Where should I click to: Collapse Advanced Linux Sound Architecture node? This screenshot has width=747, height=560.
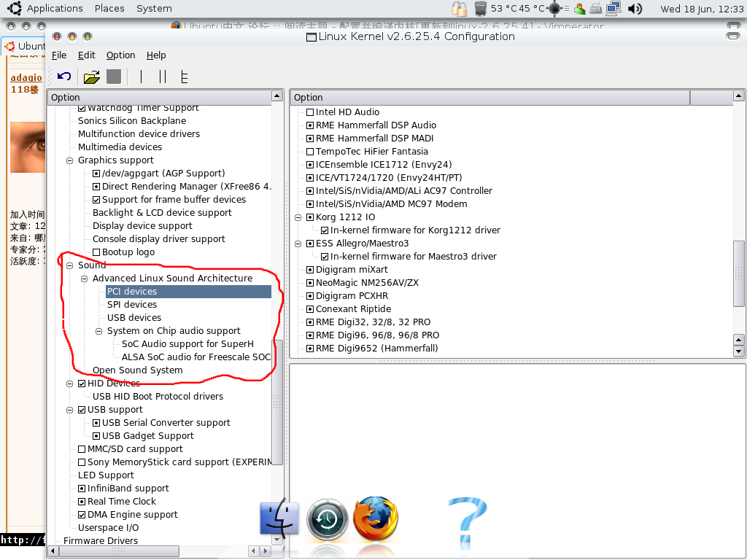click(85, 279)
